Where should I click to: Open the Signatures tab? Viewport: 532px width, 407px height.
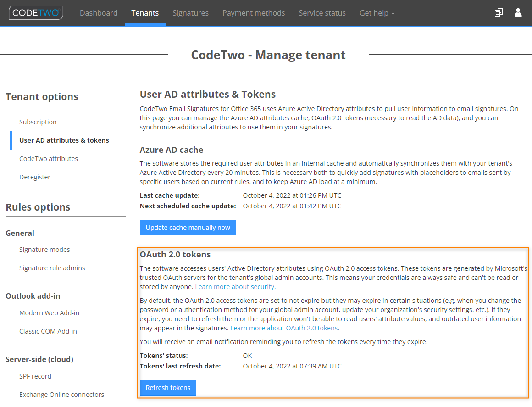(190, 13)
